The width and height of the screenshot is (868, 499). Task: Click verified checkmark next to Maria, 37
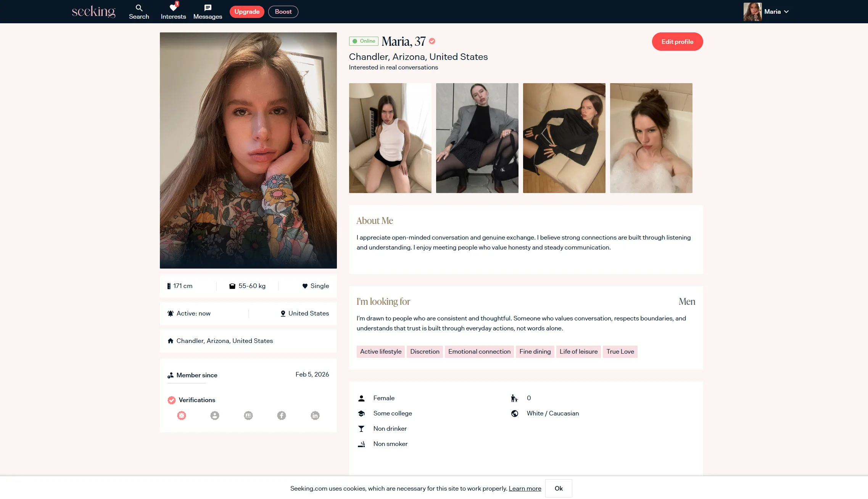tap(432, 41)
